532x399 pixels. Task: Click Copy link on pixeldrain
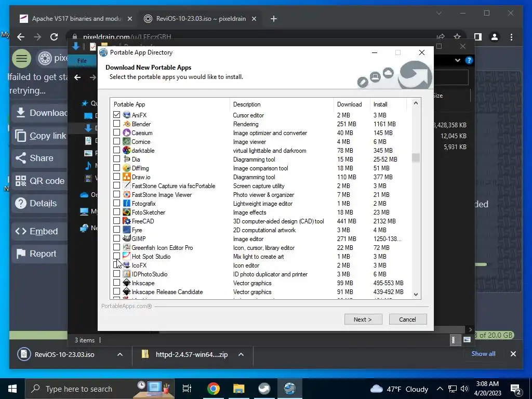pyautogui.click(x=41, y=136)
